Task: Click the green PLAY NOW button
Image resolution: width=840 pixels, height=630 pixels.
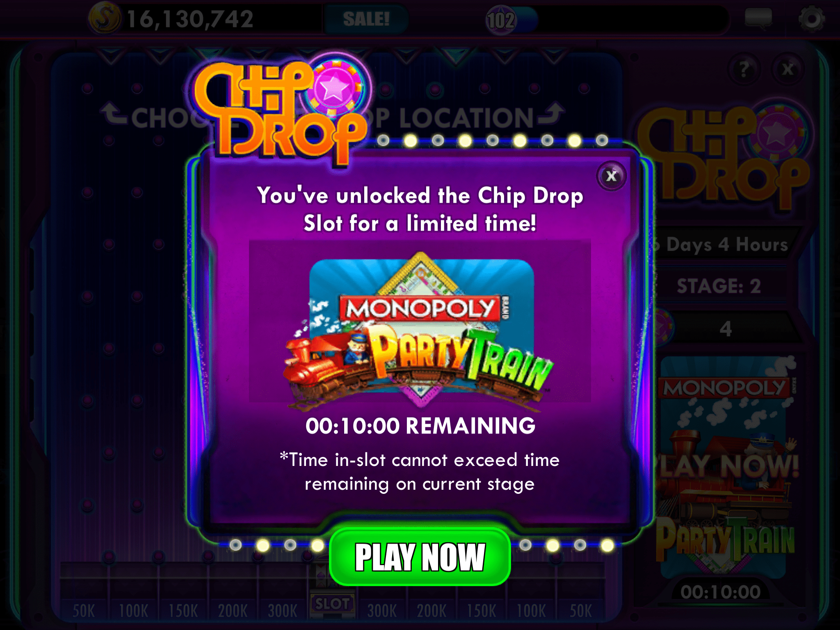Action: [x=420, y=557]
